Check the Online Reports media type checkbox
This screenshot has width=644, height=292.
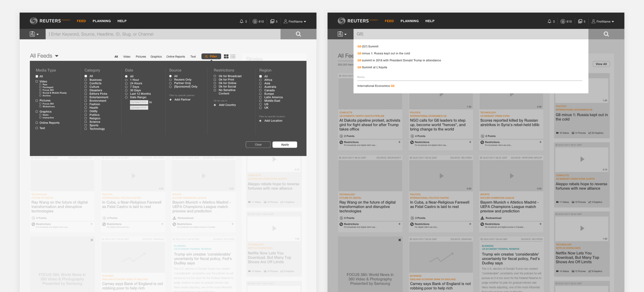(x=37, y=123)
